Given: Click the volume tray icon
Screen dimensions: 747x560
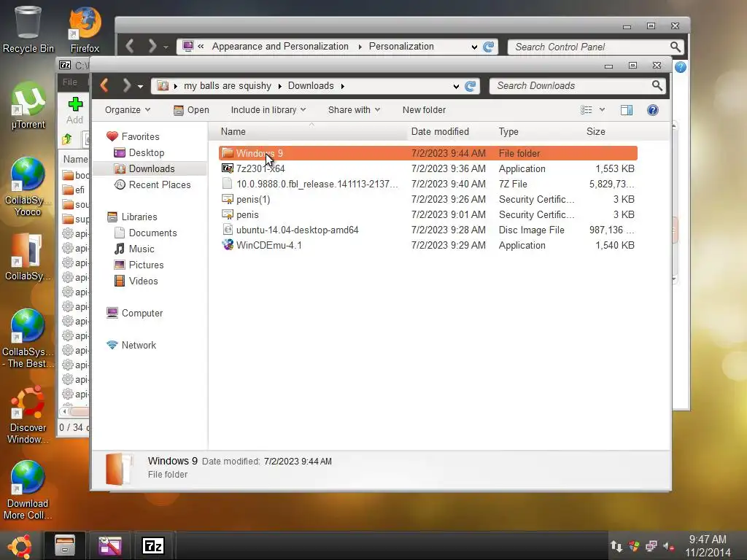Looking at the screenshot, I should (668, 546).
